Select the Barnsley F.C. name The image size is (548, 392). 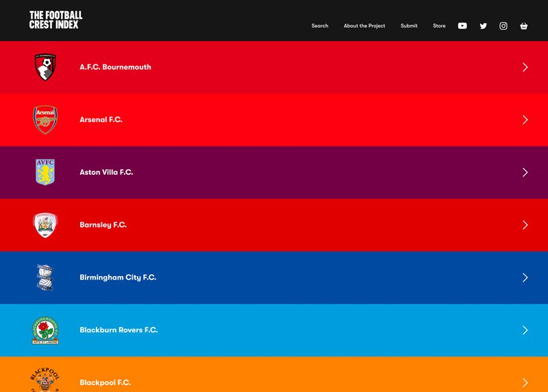point(103,225)
